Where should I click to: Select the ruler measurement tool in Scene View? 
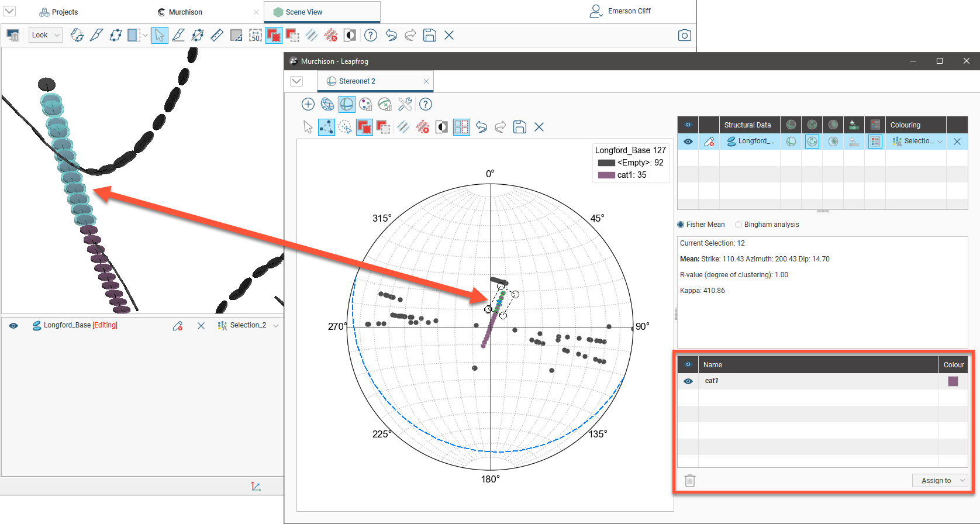tap(217, 35)
